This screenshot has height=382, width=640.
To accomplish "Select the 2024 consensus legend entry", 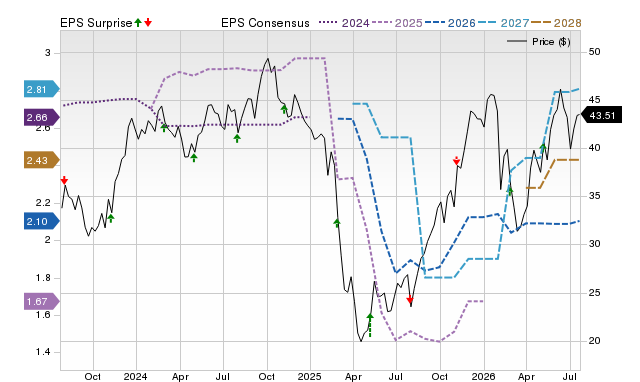I will (x=344, y=23).
